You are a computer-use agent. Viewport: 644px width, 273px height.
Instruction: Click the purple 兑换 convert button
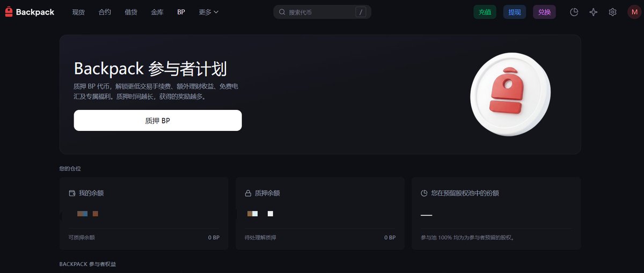[545, 12]
